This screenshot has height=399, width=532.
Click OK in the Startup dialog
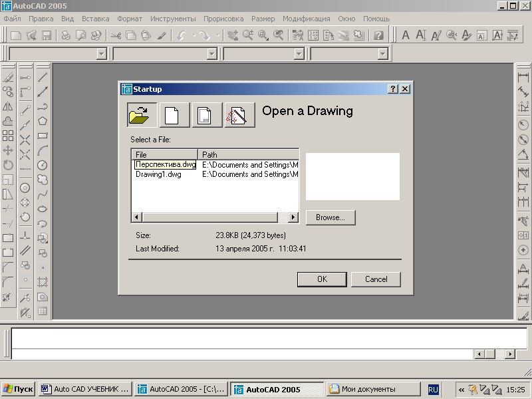(x=322, y=279)
